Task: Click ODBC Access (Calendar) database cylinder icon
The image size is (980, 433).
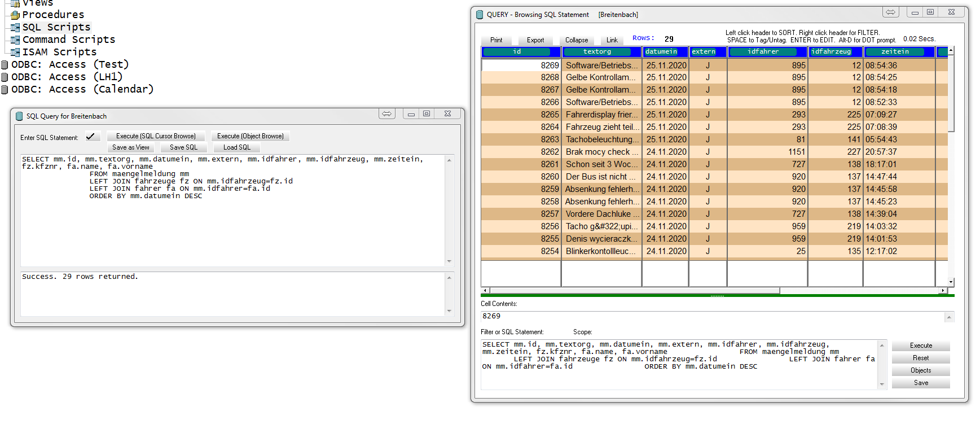Action: coord(5,89)
